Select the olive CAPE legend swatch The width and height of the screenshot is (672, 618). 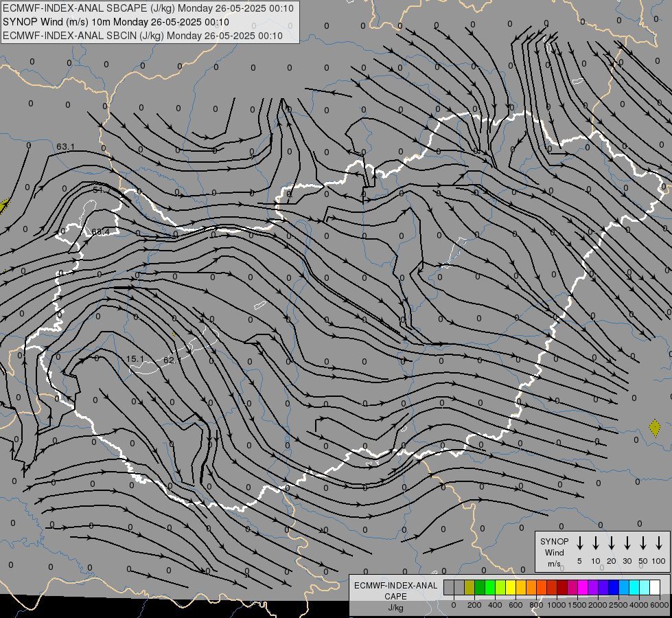click(470, 587)
